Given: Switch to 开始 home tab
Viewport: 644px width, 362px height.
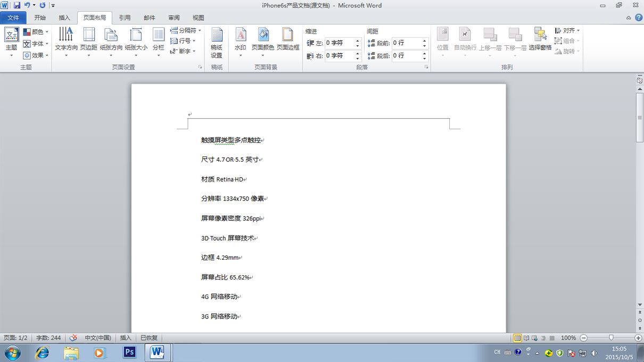Looking at the screenshot, I should (40, 18).
